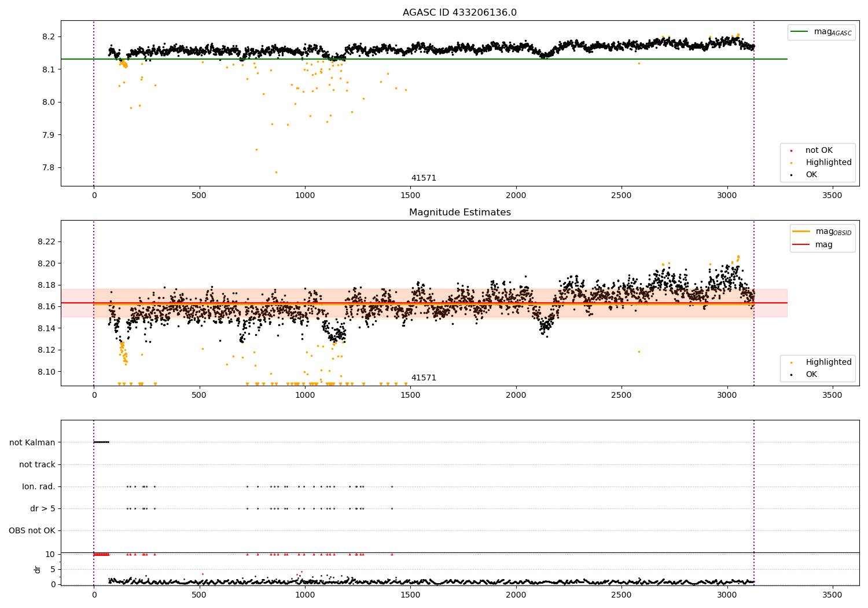
Task: Click the 'not track' axis label
Action: tap(37, 464)
